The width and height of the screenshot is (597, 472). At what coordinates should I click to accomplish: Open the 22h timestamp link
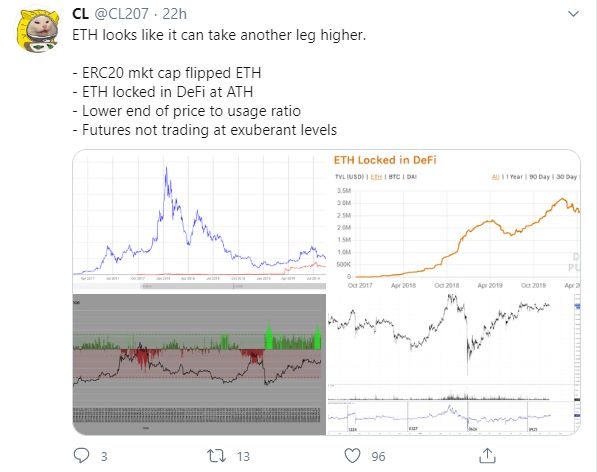coord(174,14)
